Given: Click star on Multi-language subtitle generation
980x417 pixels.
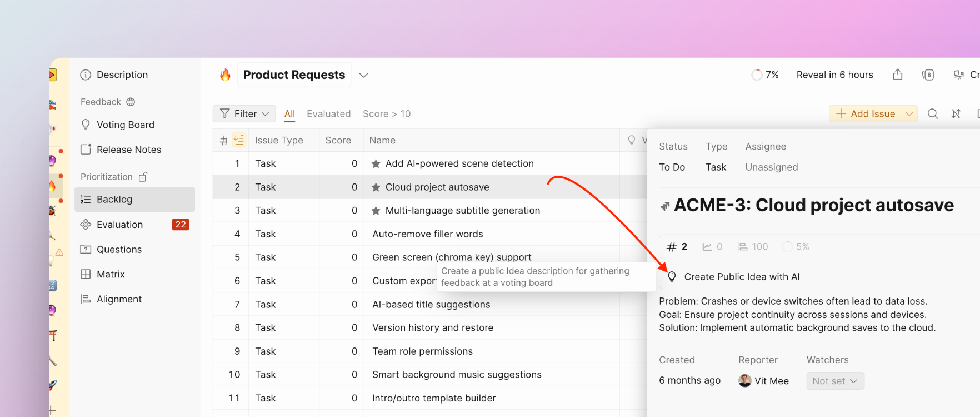Looking at the screenshot, I should (376, 211).
